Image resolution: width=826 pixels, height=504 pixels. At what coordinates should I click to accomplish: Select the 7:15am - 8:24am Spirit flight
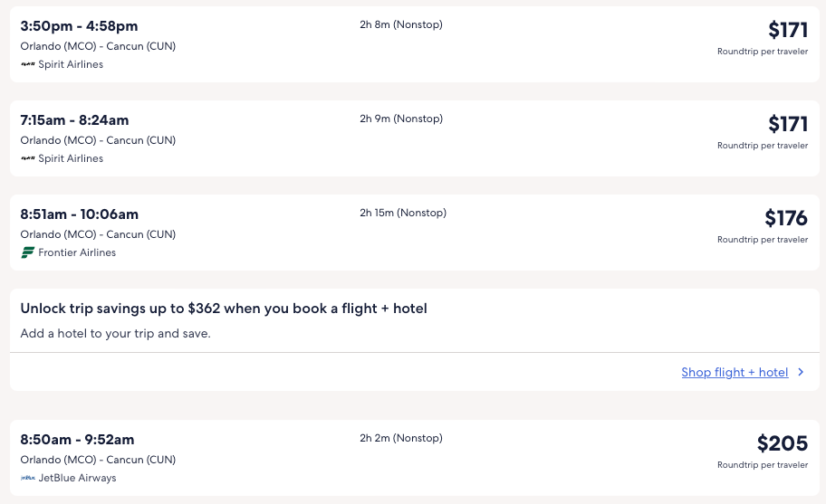coord(74,120)
